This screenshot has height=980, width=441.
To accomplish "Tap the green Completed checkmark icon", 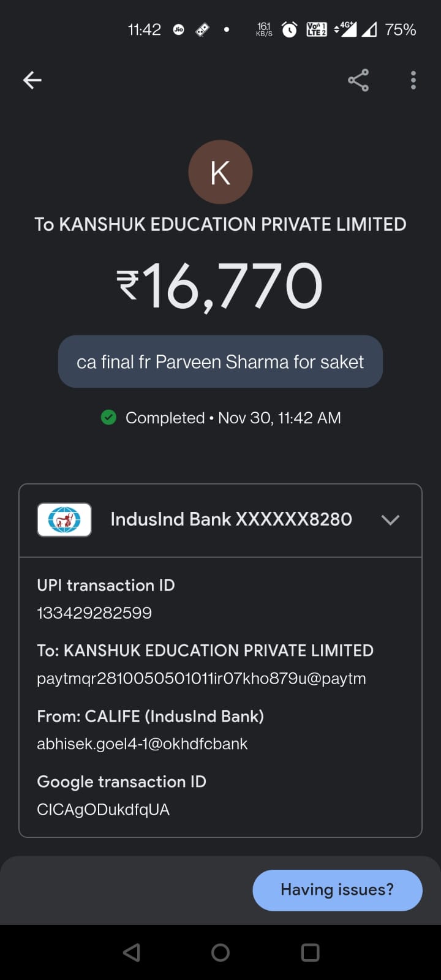I will tap(108, 418).
